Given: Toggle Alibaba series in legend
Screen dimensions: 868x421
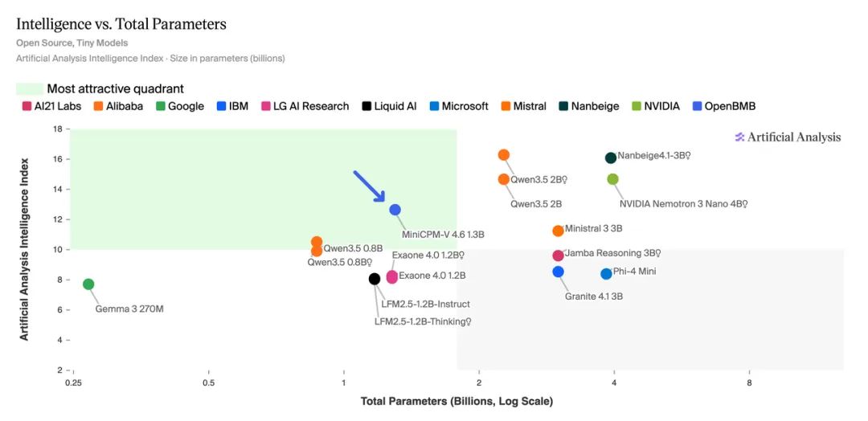Looking at the screenshot, I should pyautogui.click(x=117, y=106).
